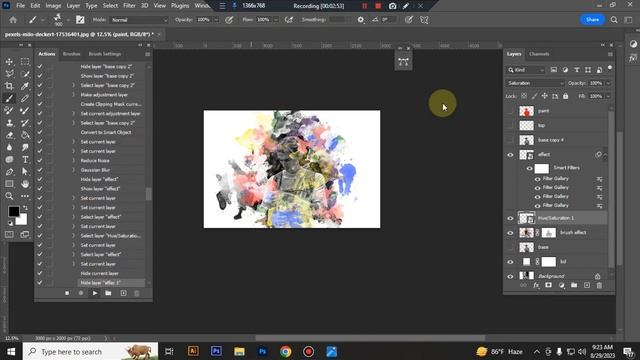Toggle checkmark for Gaussian Blur action step
Viewport: 640px width, 360px height.
coord(40,170)
